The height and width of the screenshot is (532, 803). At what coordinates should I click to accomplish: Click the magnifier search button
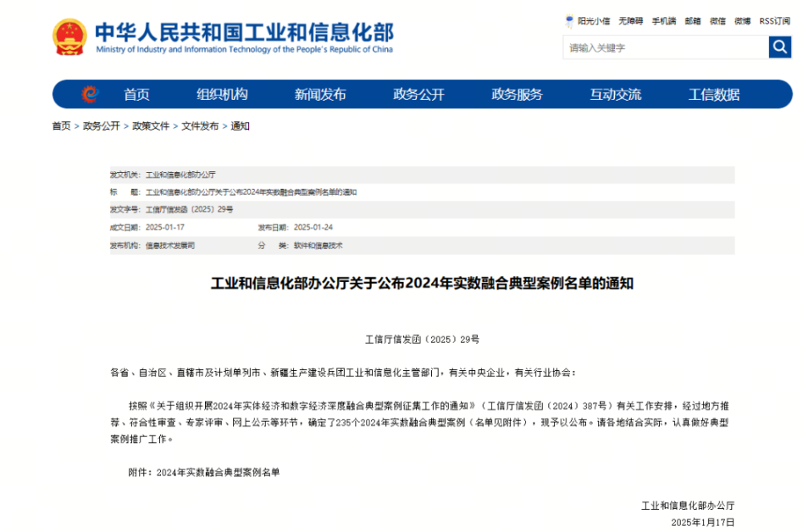[x=779, y=47]
